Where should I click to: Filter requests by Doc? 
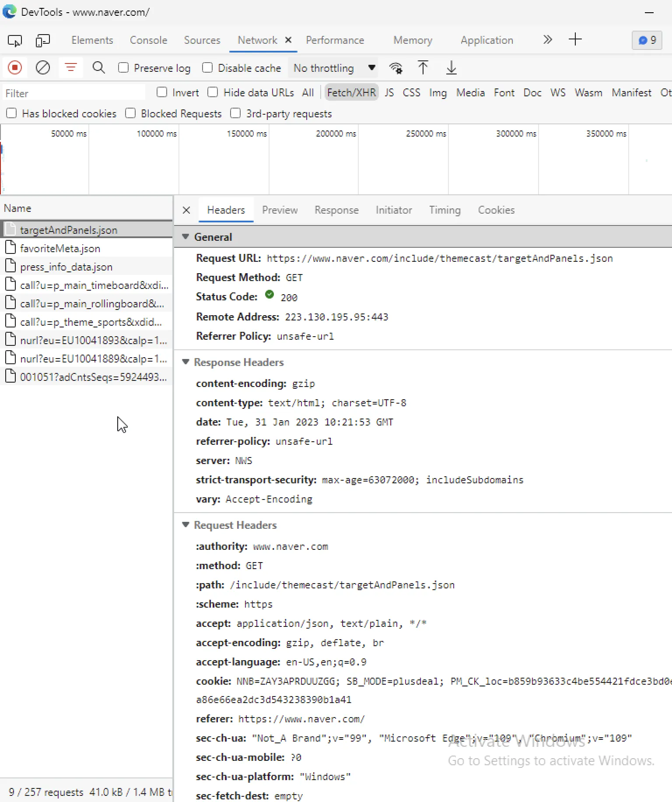tap(532, 93)
